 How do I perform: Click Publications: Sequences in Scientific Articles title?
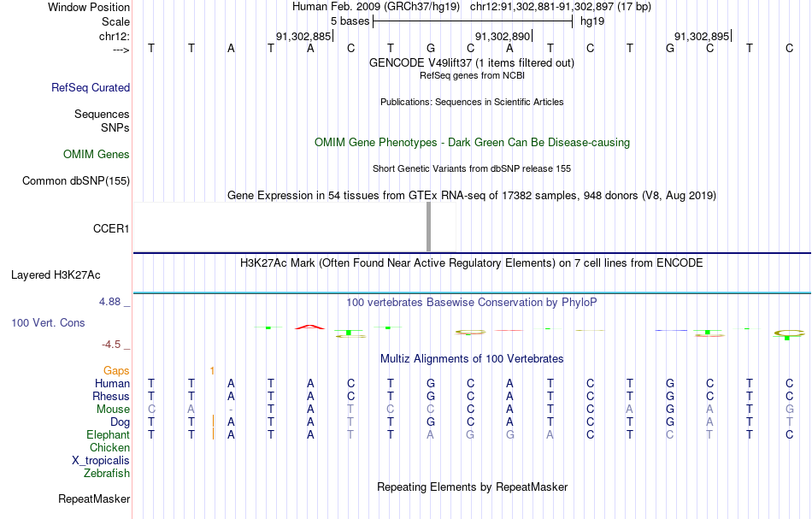472,102
